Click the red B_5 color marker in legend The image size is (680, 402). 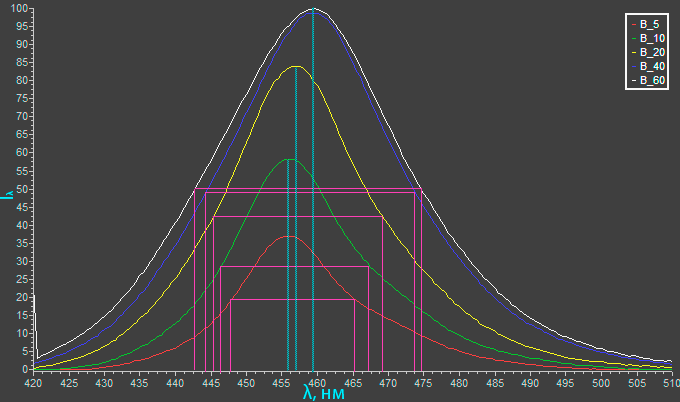point(633,23)
